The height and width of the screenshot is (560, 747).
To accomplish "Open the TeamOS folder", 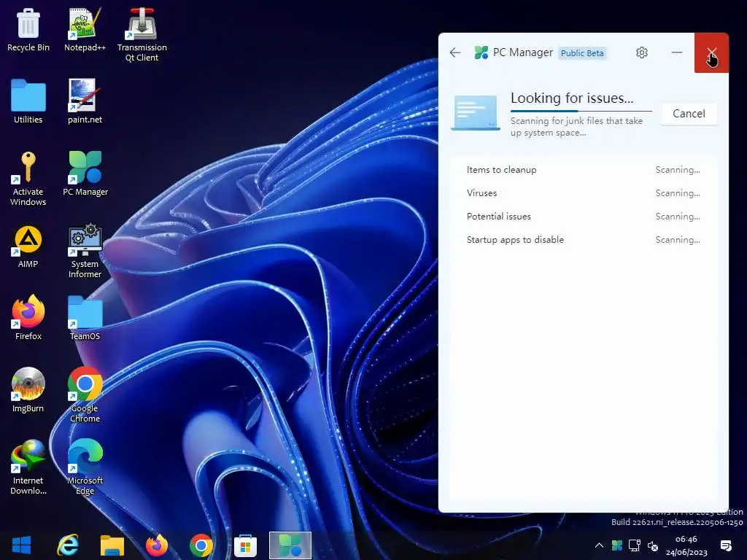I will 85,318.
